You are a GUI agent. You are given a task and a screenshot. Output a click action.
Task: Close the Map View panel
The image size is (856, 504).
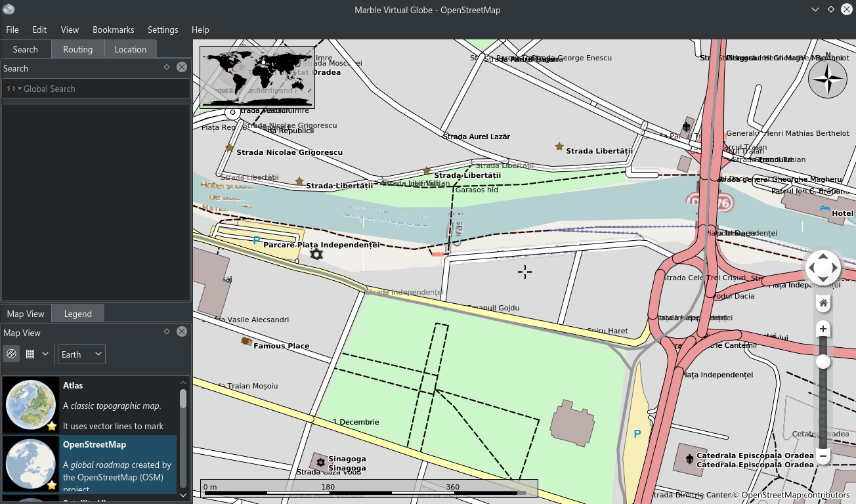182,332
